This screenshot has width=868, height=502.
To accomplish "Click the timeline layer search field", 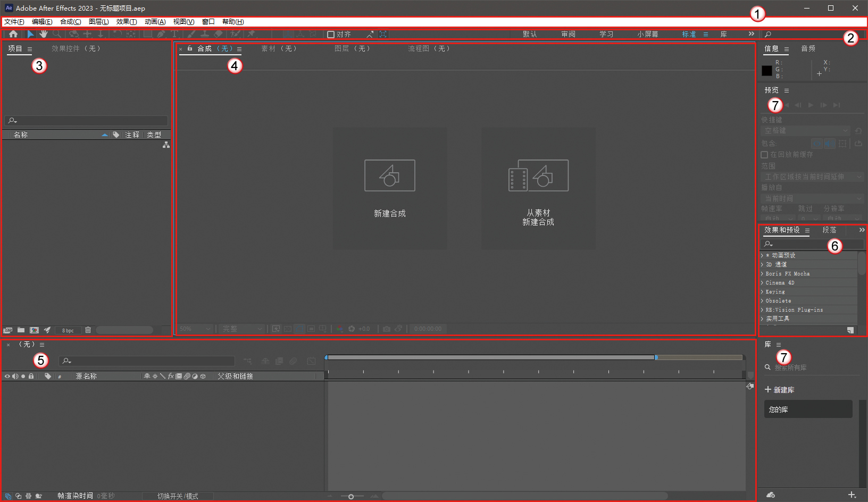I will click(x=147, y=361).
